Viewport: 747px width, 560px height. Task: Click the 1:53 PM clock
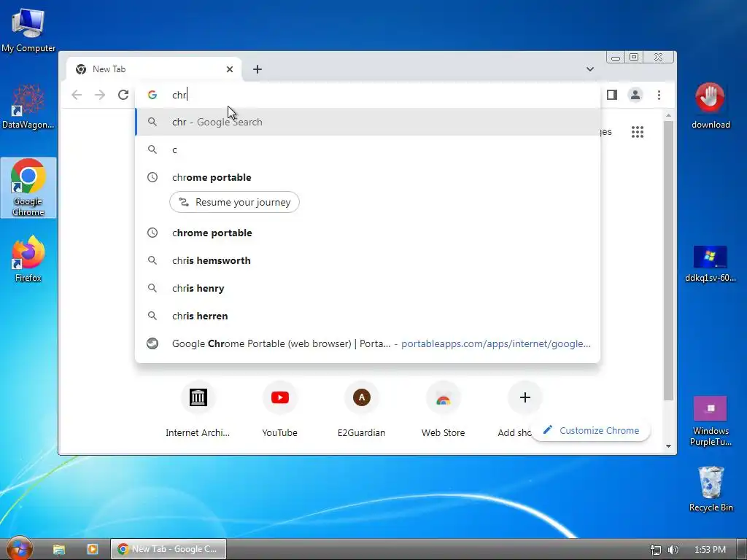(710, 550)
